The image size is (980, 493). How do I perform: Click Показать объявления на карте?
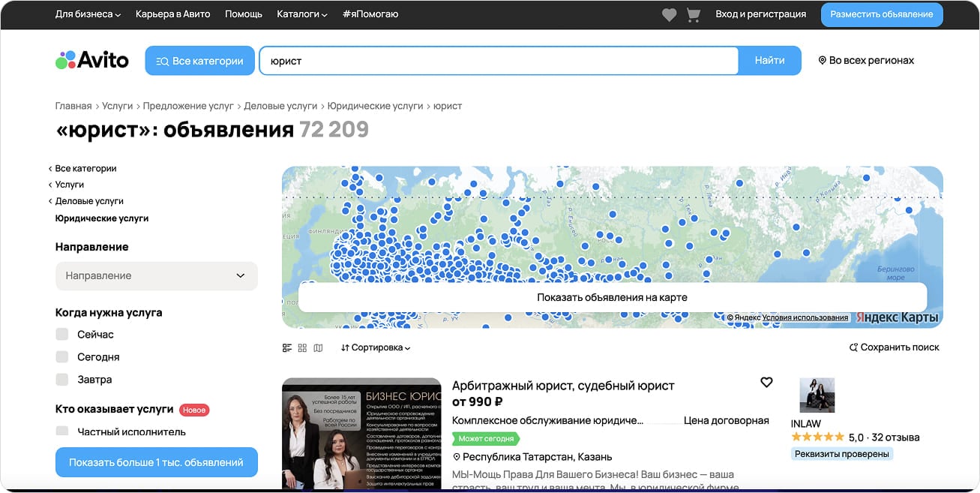pos(612,298)
